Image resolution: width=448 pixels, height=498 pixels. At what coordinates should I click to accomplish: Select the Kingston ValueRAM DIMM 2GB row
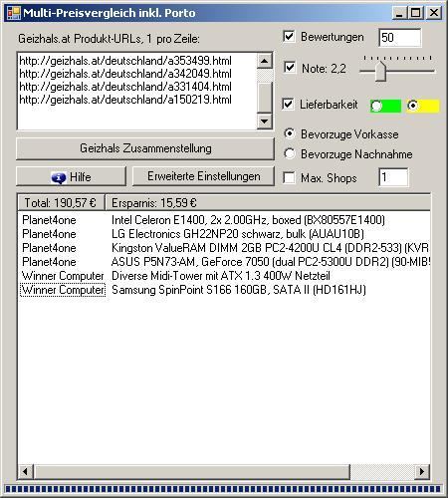tap(224, 248)
